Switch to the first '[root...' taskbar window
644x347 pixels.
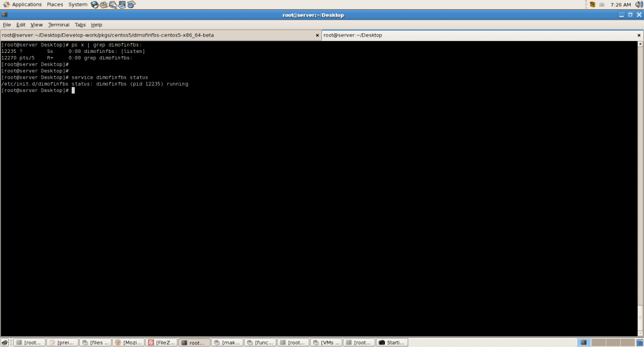point(29,343)
